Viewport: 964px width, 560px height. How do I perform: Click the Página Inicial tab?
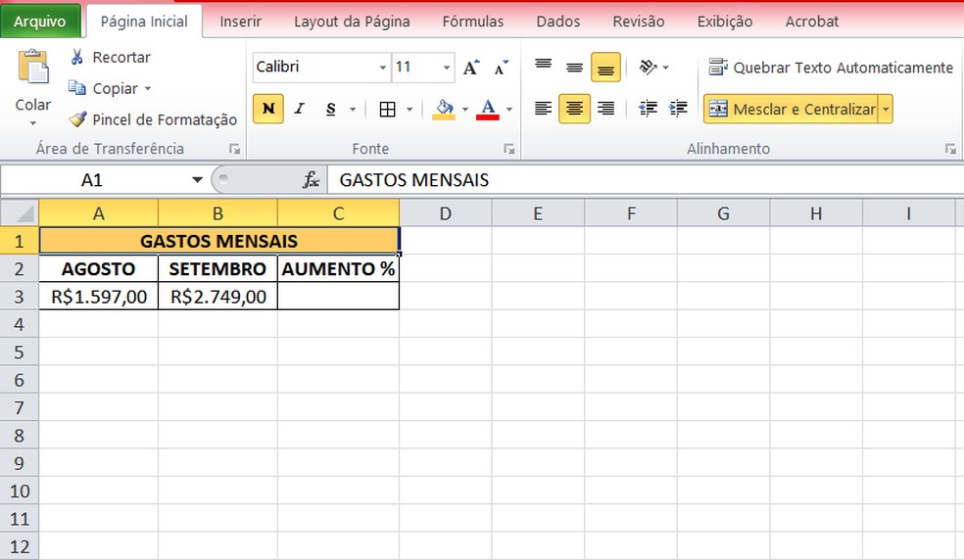coord(144,22)
